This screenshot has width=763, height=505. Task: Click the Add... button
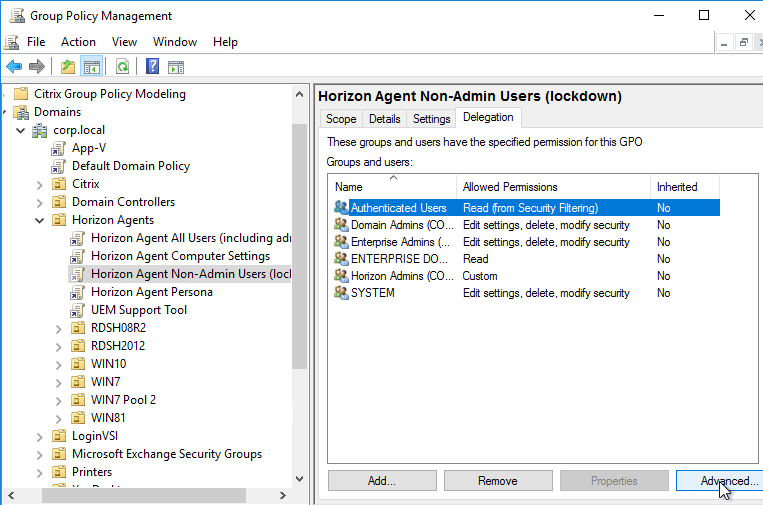(382, 481)
